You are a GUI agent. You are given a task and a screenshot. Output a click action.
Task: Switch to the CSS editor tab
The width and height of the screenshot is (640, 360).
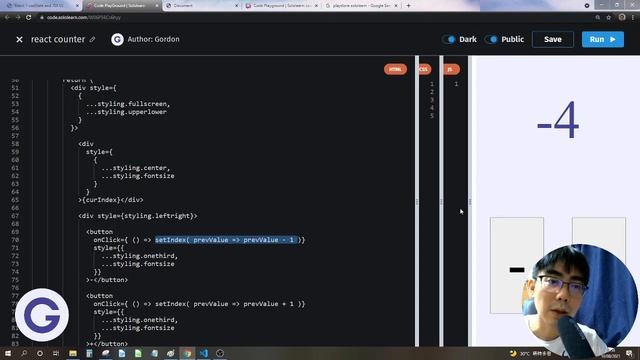[424, 69]
